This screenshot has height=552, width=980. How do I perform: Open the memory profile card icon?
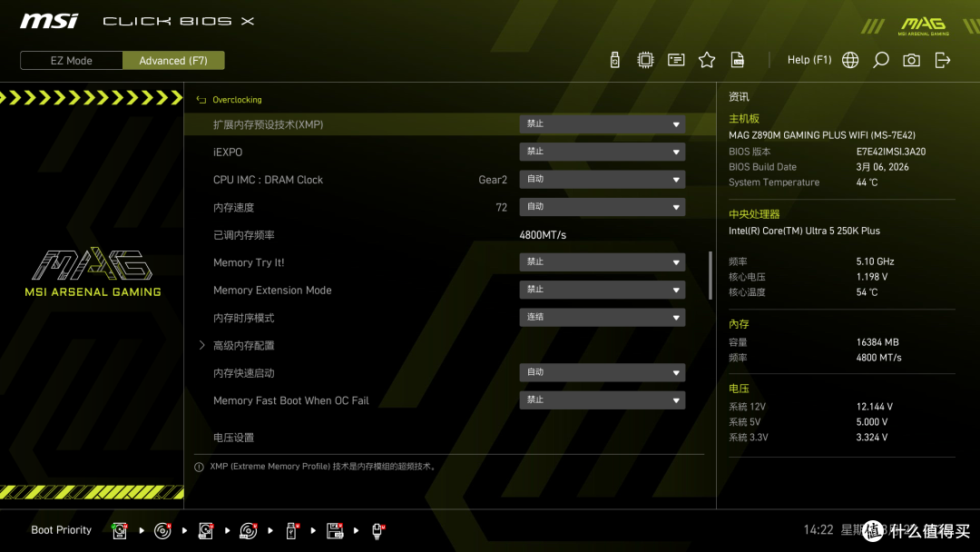tap(676, 60)
